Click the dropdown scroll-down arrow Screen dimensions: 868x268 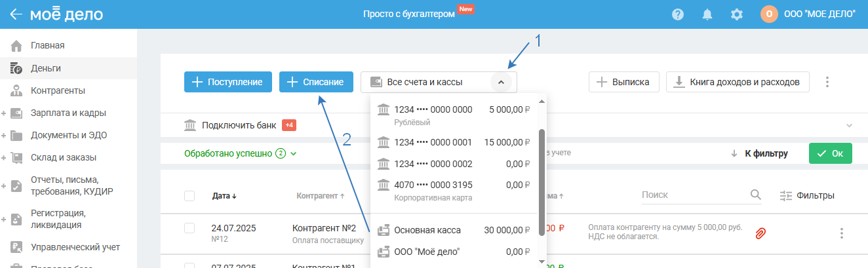(x=542, y=261)
